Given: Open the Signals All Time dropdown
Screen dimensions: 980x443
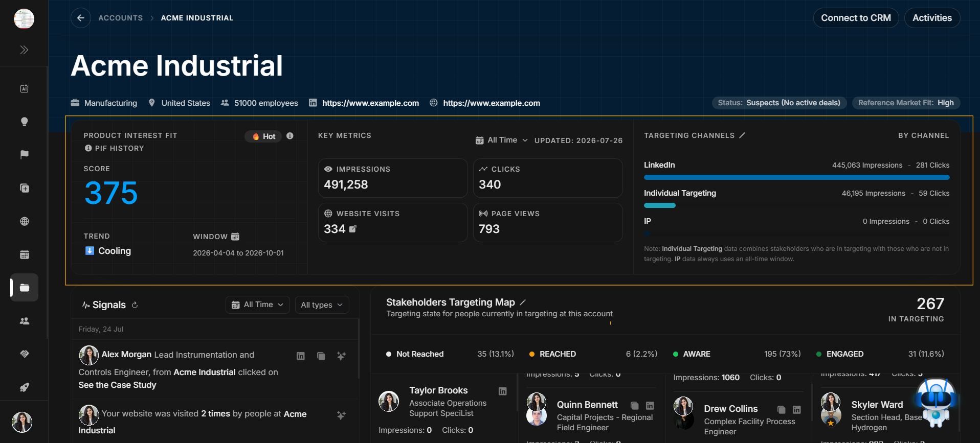Looking at the screenshot, I should pos(258,305).
